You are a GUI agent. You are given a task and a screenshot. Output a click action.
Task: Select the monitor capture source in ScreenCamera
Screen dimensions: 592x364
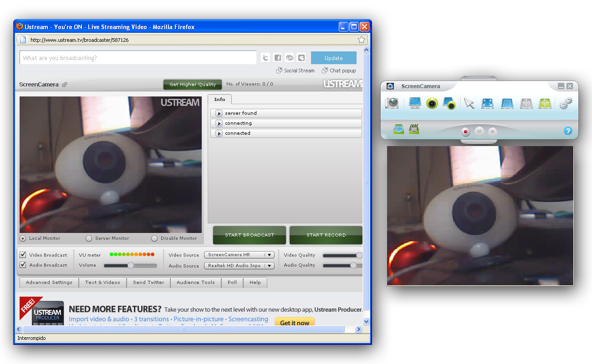(414, 103)
